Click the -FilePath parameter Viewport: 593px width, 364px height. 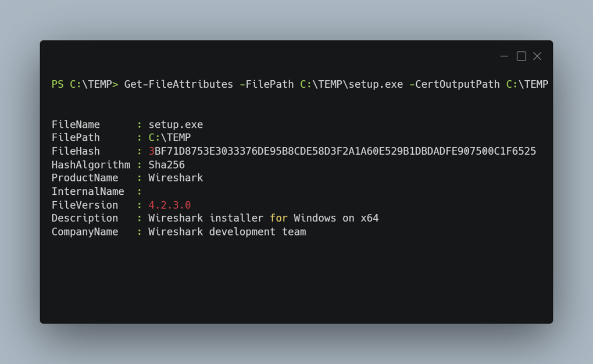267,84
